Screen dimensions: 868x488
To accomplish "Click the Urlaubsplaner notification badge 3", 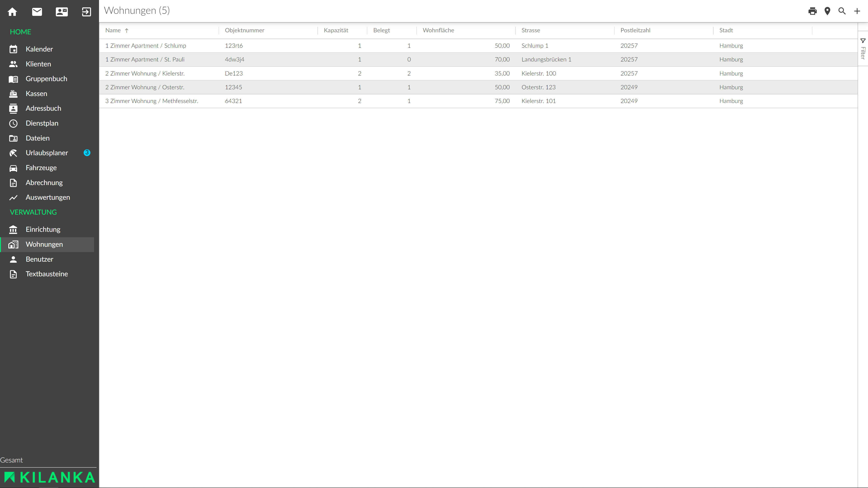I will pos(87,152).
